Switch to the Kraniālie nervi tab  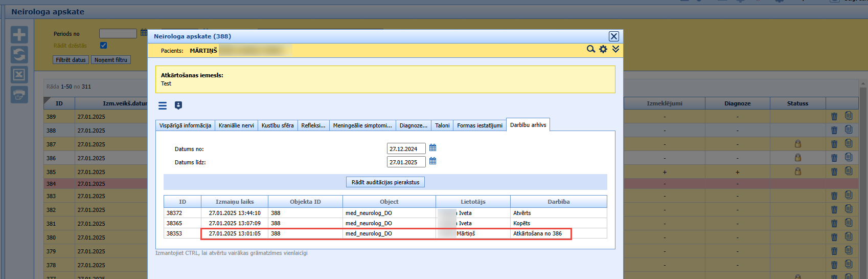coord(236,125)
